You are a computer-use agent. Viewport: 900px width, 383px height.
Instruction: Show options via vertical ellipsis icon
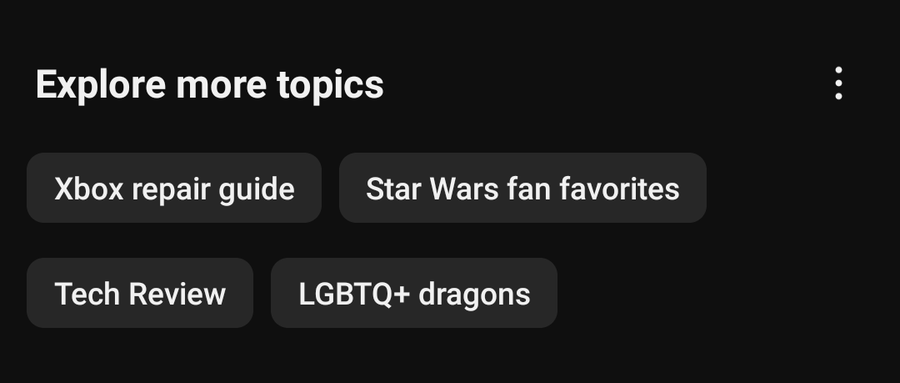point(839,84)
